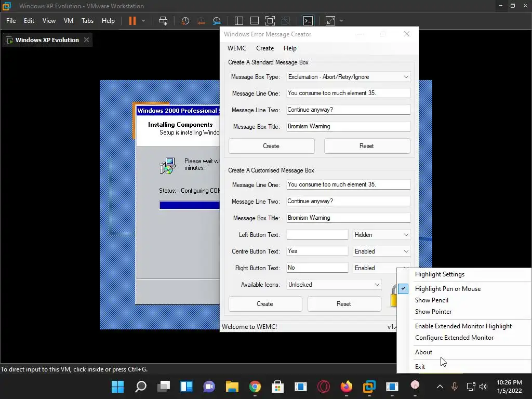Toggle the VMware library sidebar icon

tap(239, 21)
